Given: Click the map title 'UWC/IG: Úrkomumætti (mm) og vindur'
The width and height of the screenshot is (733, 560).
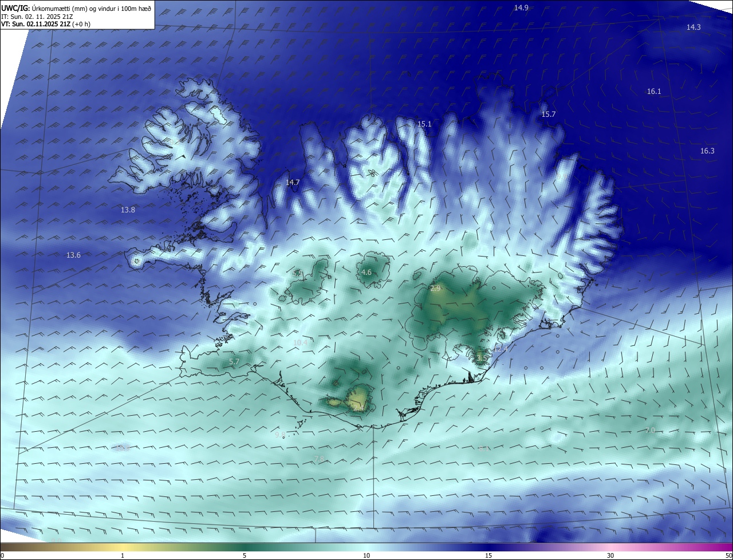Looking at the screenshot, I should coord(76,8).
